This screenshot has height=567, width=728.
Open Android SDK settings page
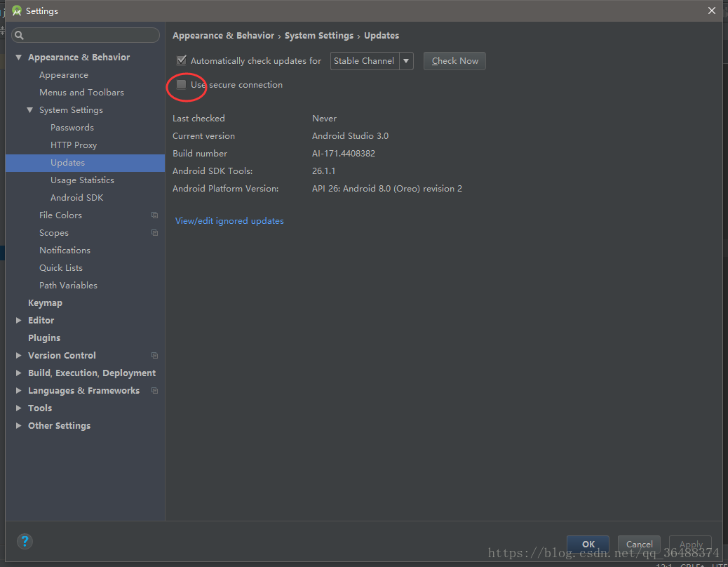(x=77, y=198)
